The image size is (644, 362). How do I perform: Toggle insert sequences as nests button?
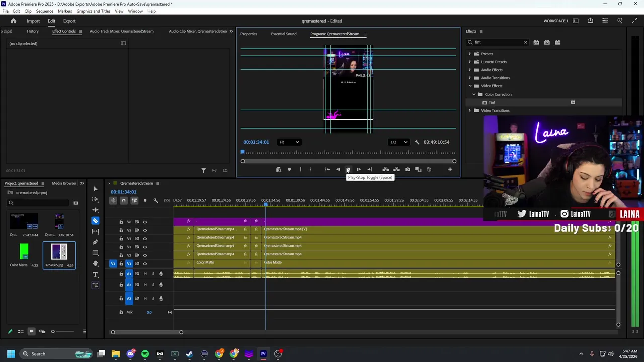click(113, 200)
